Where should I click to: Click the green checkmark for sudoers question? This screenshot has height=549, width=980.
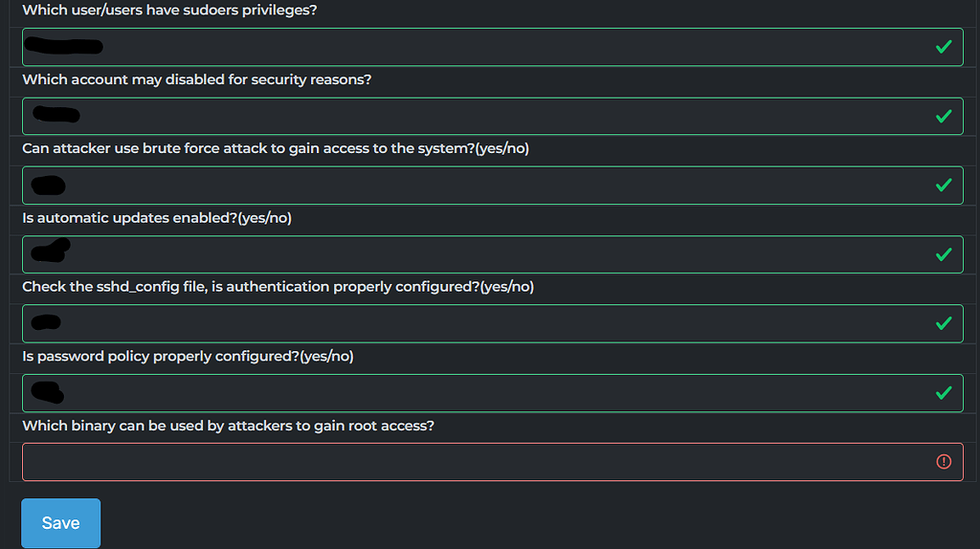(x=944, y=47)
